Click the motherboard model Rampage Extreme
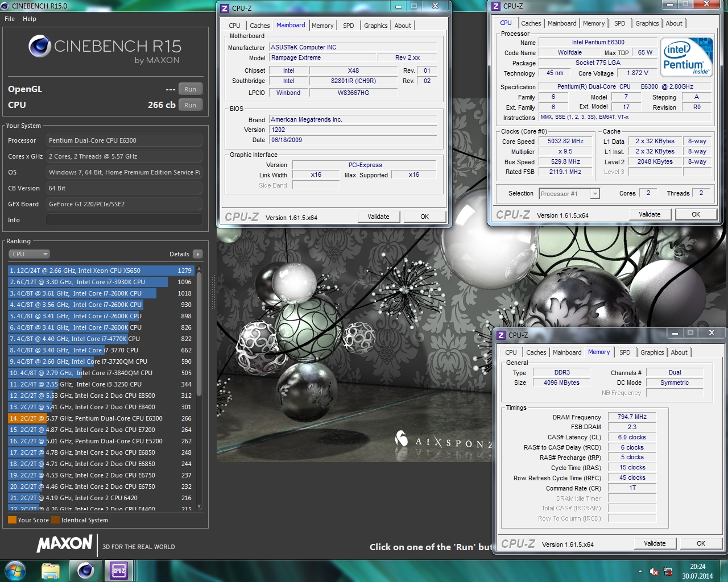 322,58
